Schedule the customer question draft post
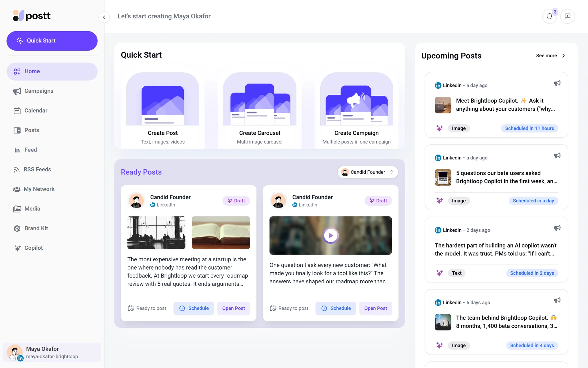This screenshot has width=588, height=368. [x=336, y=309]
